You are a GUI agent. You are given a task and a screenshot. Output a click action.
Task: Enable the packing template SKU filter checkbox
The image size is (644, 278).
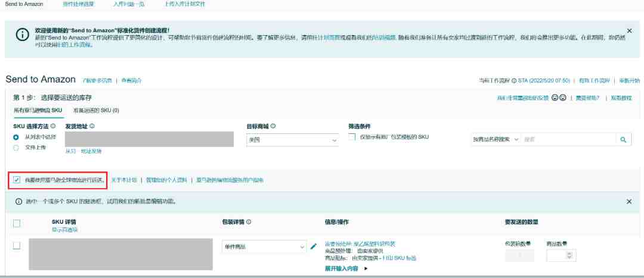(352, 138)
